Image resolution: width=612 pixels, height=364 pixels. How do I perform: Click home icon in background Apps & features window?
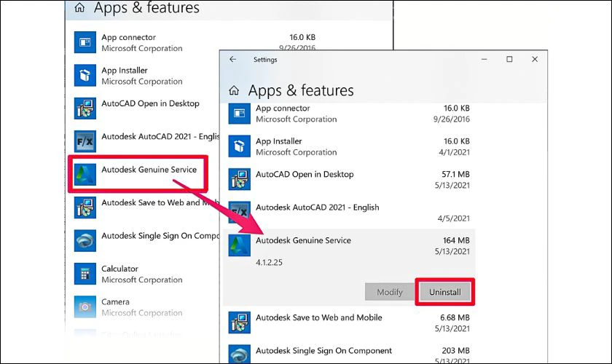click(79, 7)
